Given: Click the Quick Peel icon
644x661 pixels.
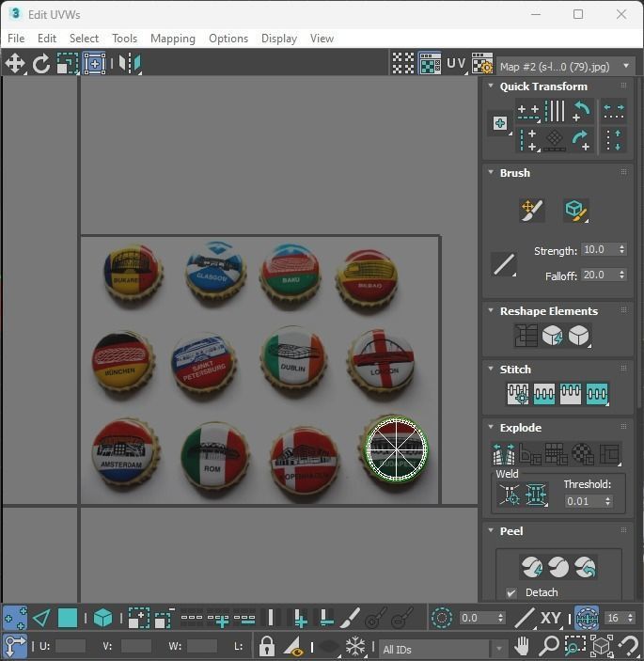Looking at the screenshot, I should (532, 567).
